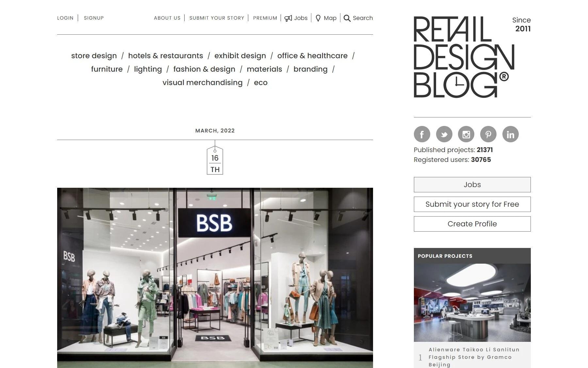
Task: Open the LOGIN link
Action: pos(65,18)
